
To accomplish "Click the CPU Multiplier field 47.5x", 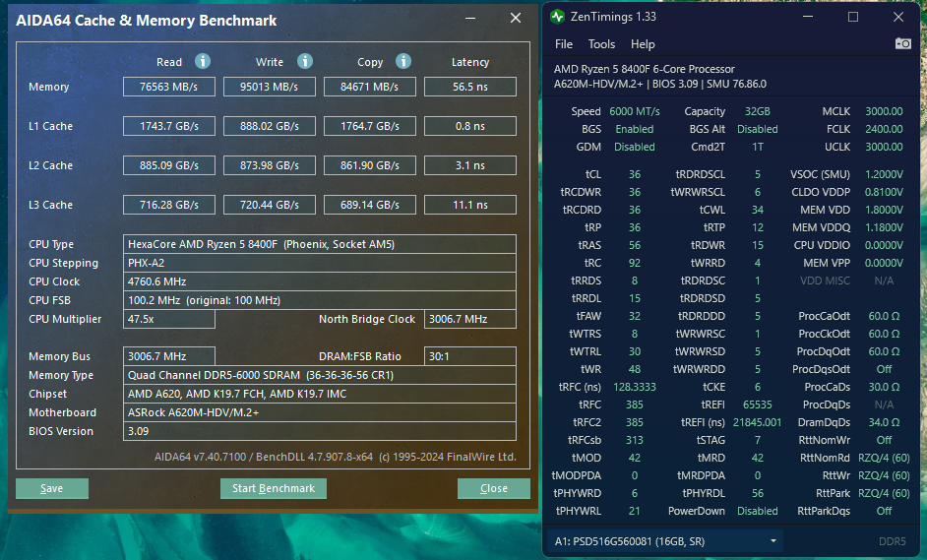I will (x=169, y=319).
